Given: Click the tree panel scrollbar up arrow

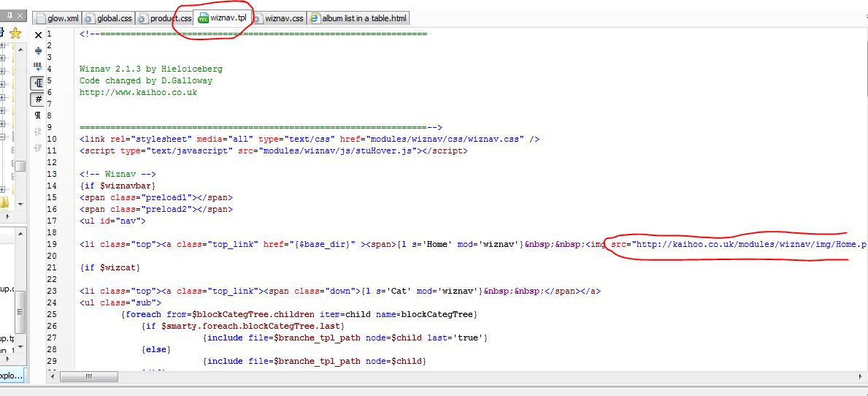Looking at the screenshot, I should (x=20, y=49).
